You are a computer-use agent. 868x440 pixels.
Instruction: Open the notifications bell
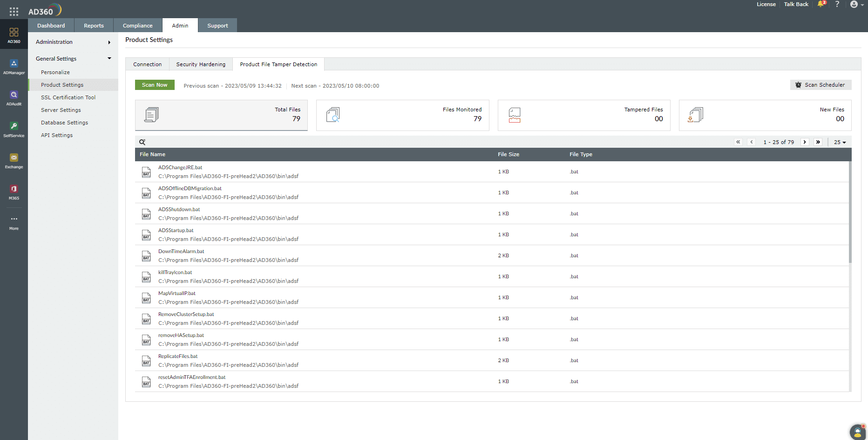821,4
